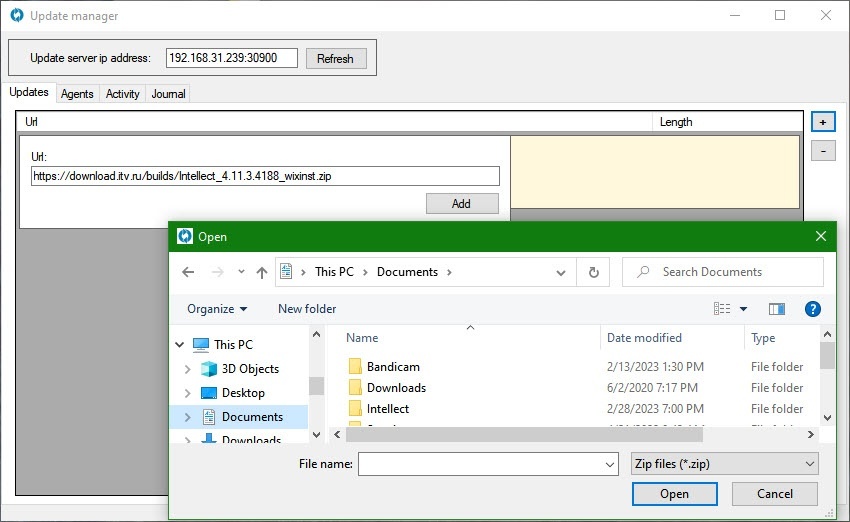Click the up-one-level arrow icon
This screenshot has width=850, height=522.
(262, 272)
